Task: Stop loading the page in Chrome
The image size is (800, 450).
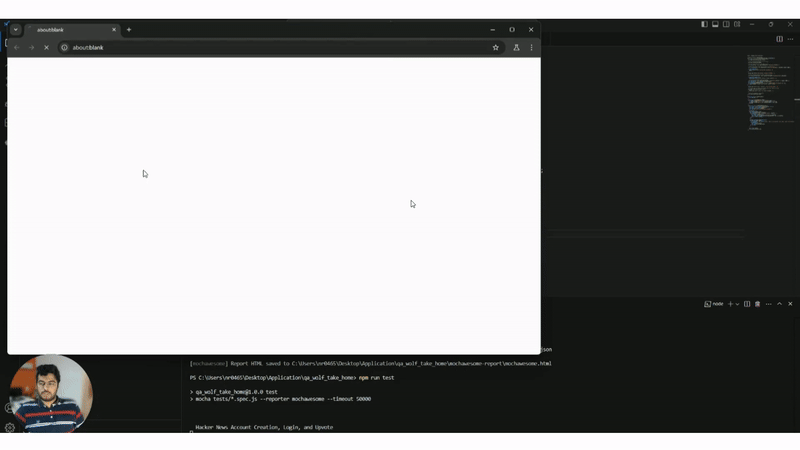Action: point(46,47)
